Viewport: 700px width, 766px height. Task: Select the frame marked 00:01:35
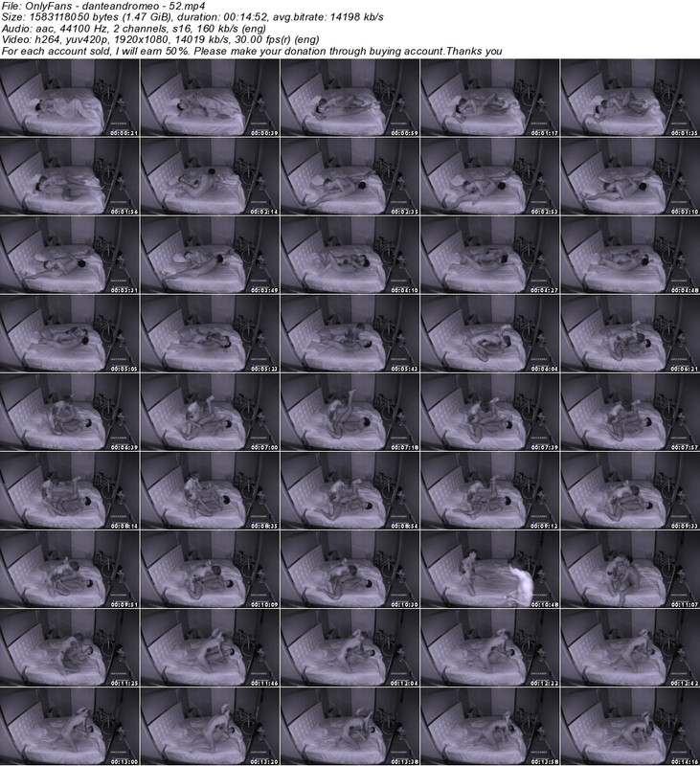[x=629, y=98]
